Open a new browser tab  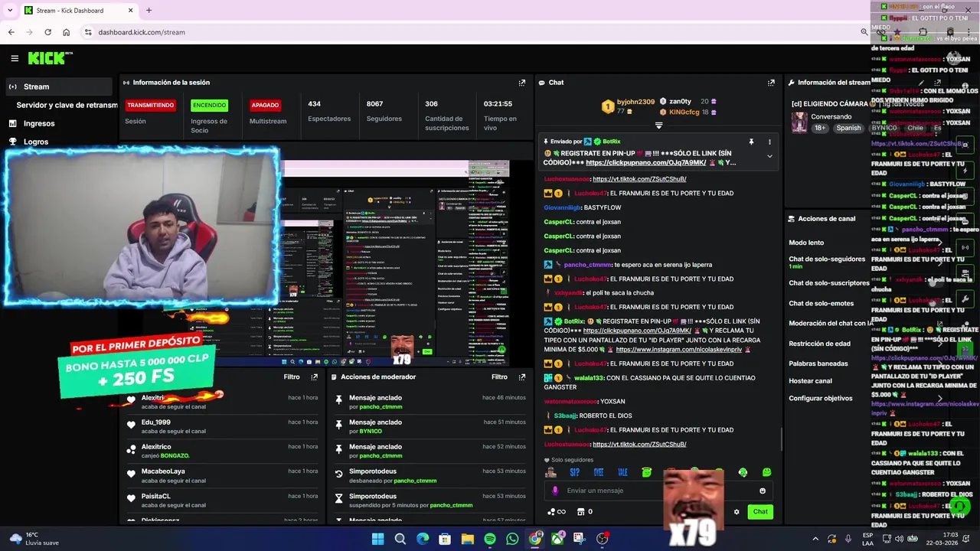pyautogui.click(x=149, y=10)
